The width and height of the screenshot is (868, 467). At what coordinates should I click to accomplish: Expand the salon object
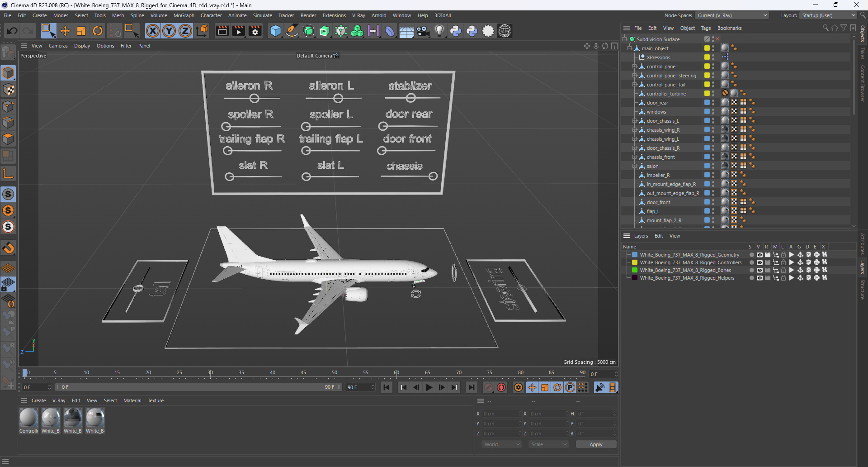pyautogui.click(x=635, y=166)
